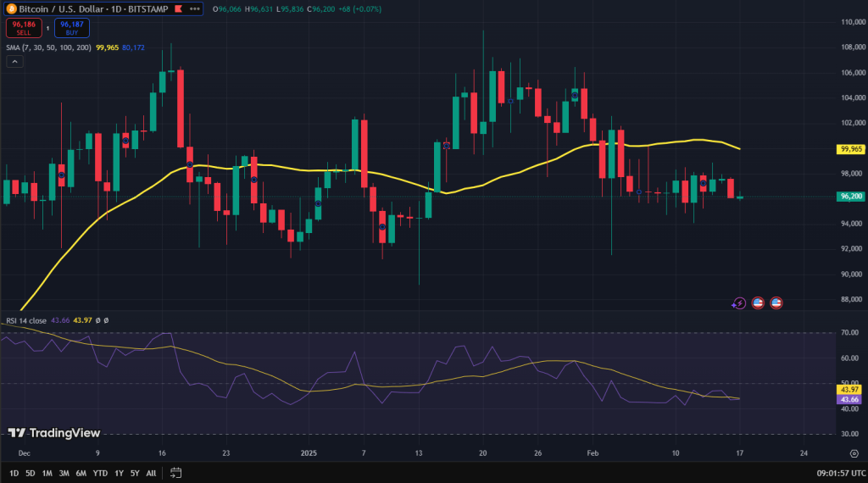Screen dimensions: 868x483
Task: Click the red flag icon in title
Action: click(178, 8)
